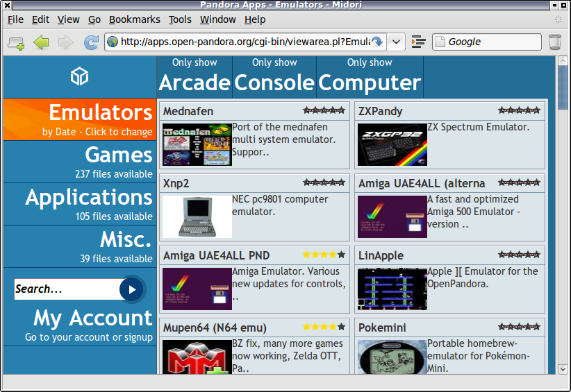
Task: Click ZXPandy ZX Spectrum thumbnail
Action: point(392,145)
